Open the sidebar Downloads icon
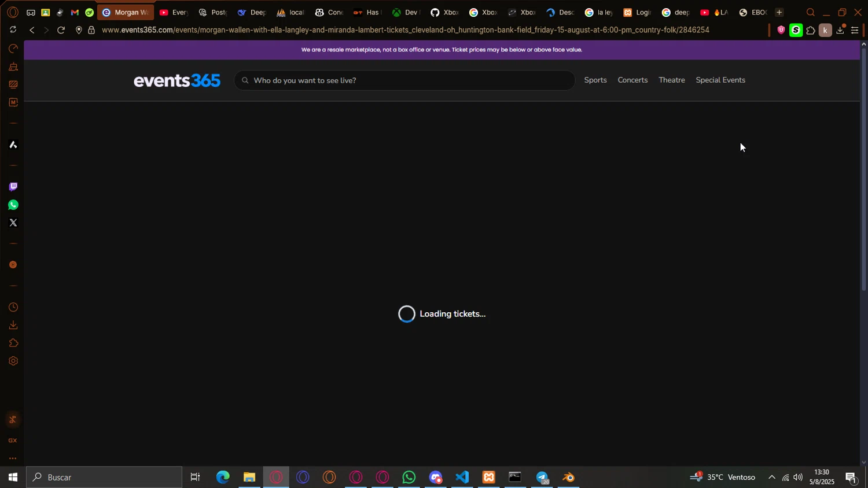Viewport: 868px width, 488px height. tap(13, 325)
